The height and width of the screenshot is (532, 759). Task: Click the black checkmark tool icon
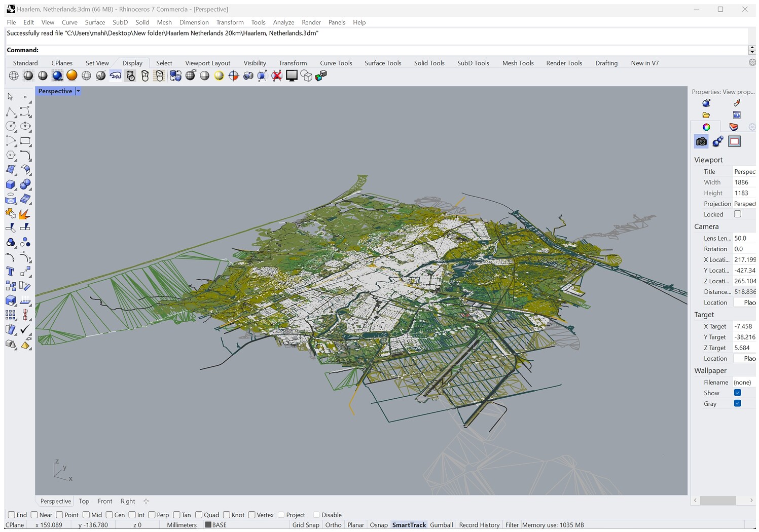(x=25, y=330)
